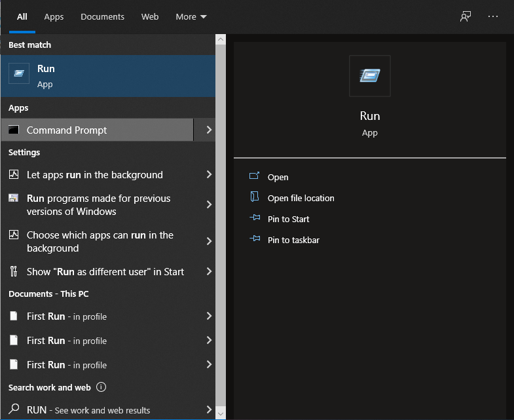Click the Open action icon

point(254,176)
